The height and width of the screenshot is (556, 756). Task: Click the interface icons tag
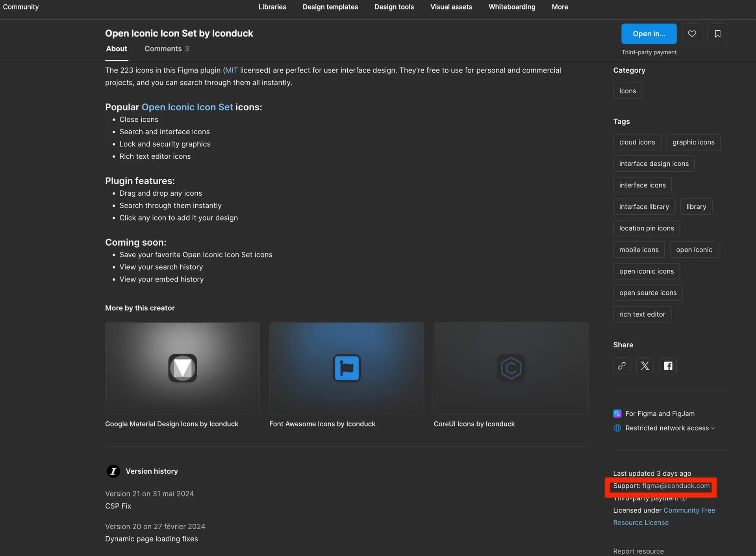click(643, 185)
